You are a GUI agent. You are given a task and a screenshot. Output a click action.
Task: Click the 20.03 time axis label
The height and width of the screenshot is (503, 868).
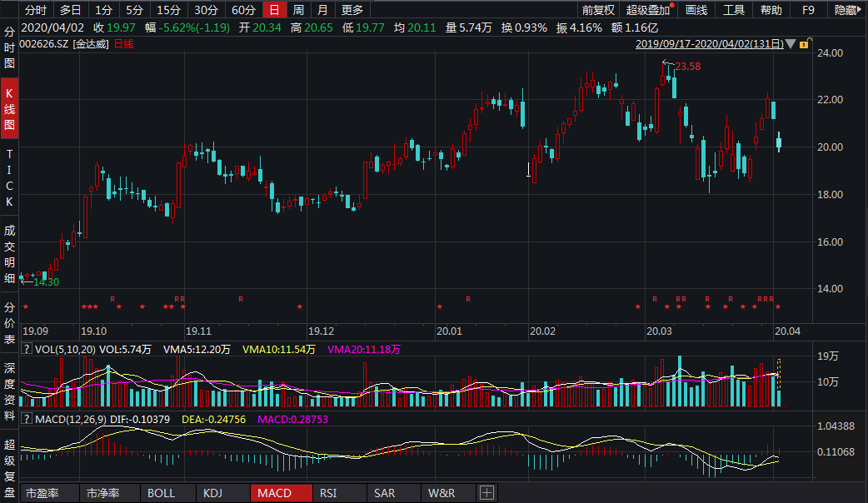tap(659, 331)
